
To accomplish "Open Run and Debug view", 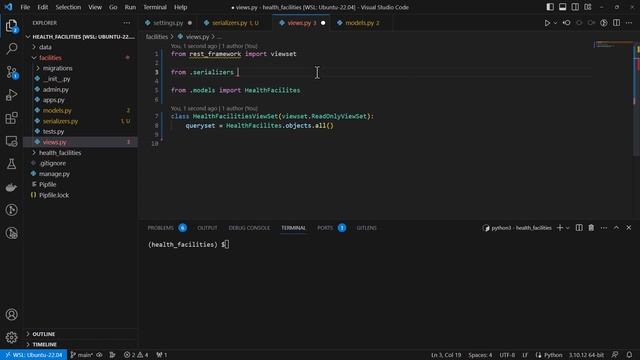I will point(11,95).
